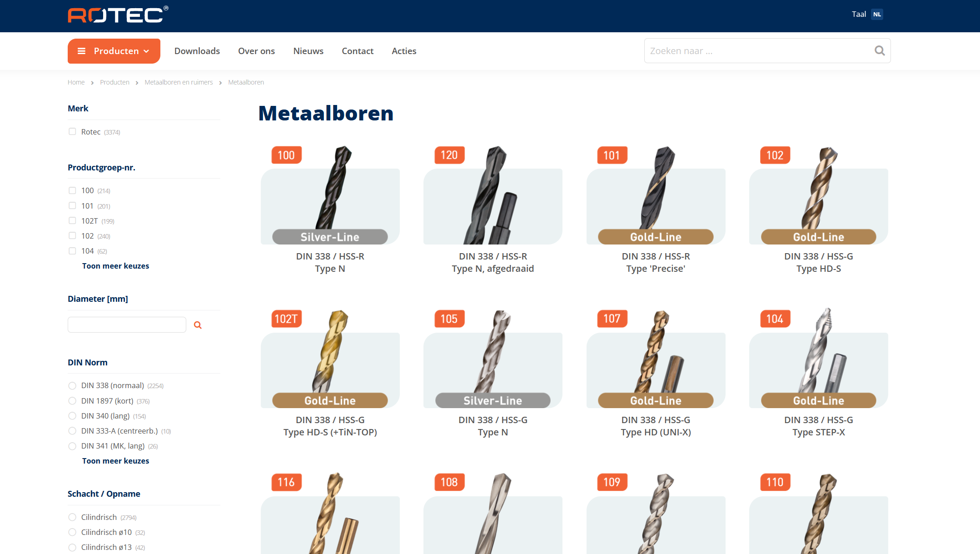Screen dimensions: 980x554
Task: Click the Metaalboren en ruimers breadcrumb
Action: coord(179,82)
